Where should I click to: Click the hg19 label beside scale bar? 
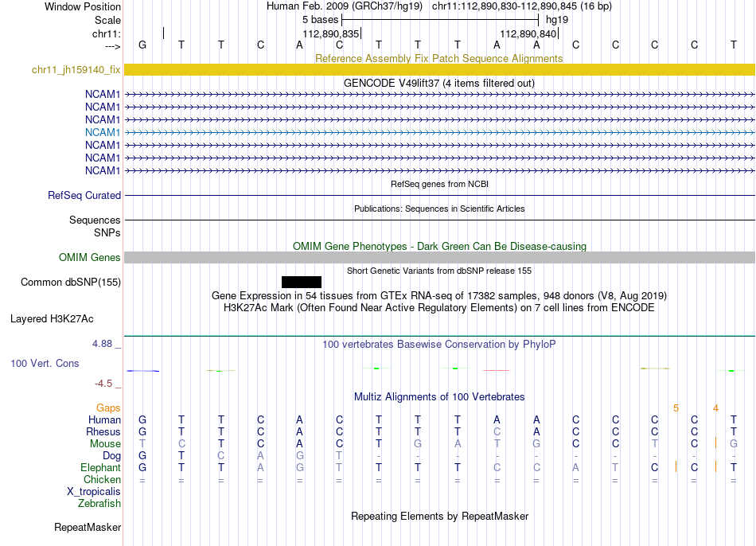point(557,20)
